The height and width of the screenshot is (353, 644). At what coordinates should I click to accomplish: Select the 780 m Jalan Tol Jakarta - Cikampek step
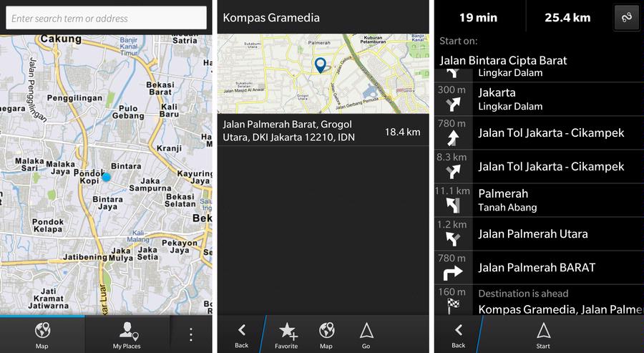539,132
